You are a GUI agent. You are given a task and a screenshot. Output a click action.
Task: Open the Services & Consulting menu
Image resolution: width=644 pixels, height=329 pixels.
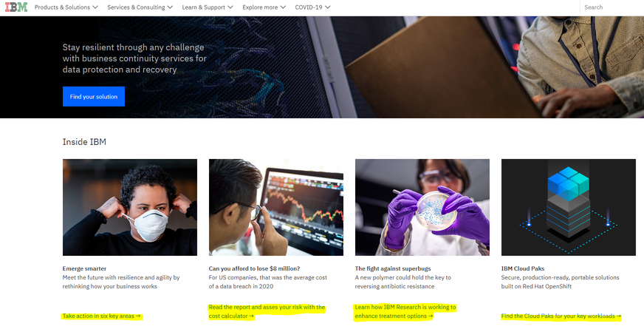140,7
